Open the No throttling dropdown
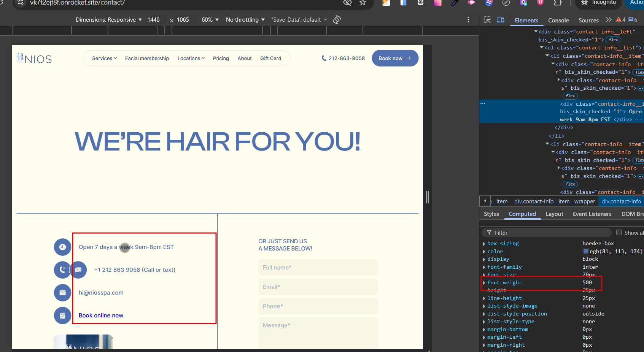The image size is (644, 352). 245,20
